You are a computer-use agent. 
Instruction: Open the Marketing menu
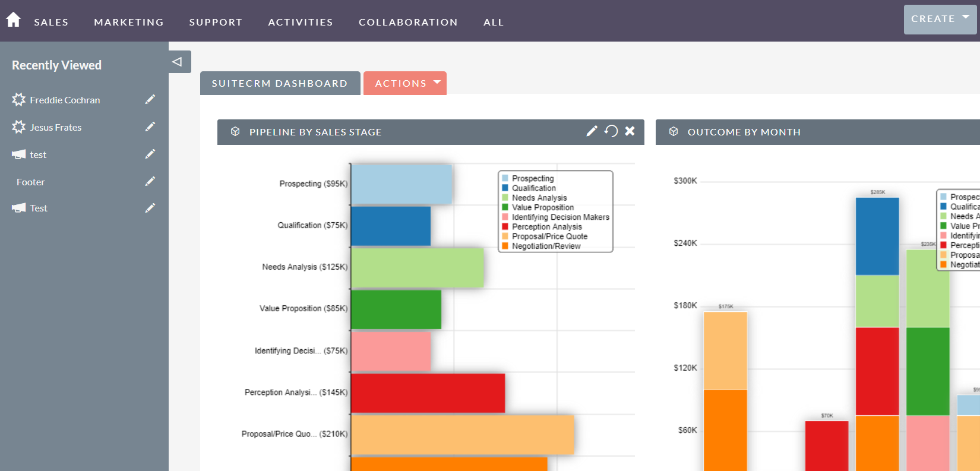pos(129,22)
